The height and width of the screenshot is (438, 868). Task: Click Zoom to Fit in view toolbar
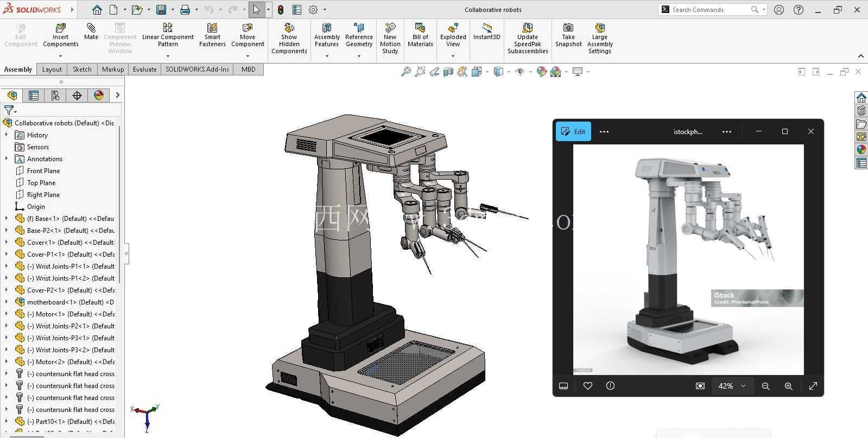406,72
